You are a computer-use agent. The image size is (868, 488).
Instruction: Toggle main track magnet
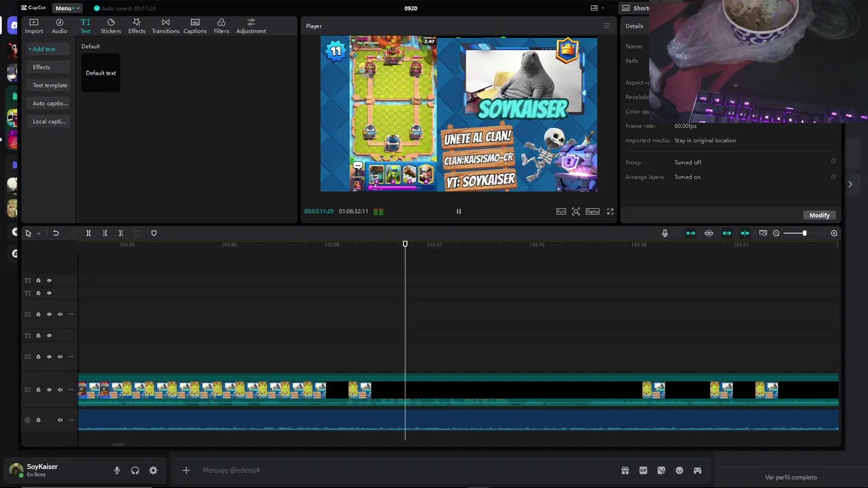point(690,233)
